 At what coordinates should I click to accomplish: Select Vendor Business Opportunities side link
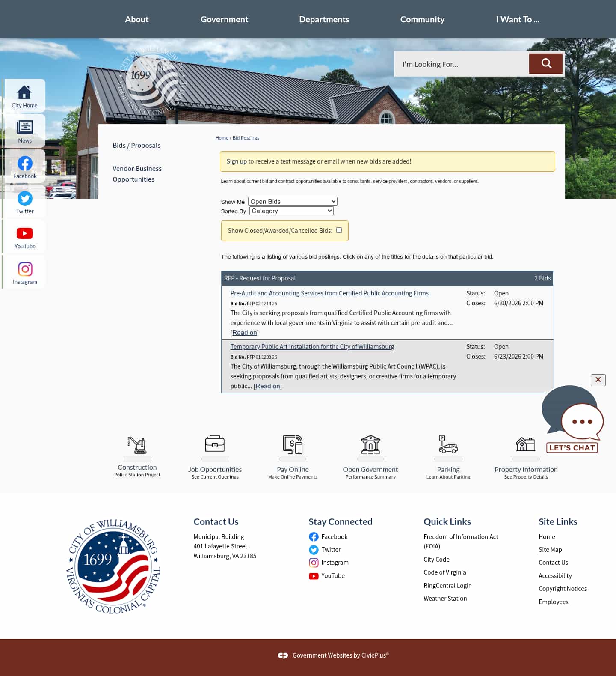(137, 174)
